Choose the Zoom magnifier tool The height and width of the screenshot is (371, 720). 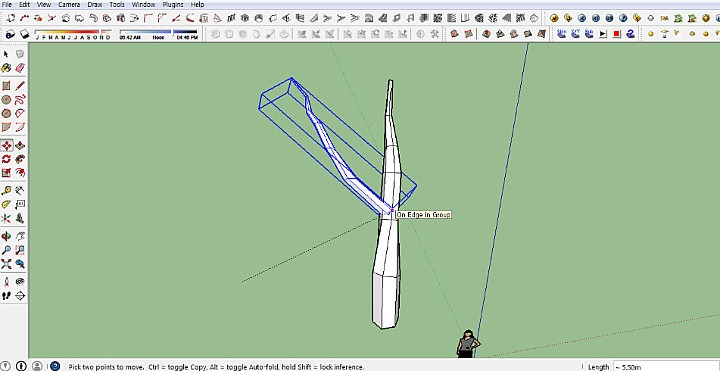pos(6,250)
